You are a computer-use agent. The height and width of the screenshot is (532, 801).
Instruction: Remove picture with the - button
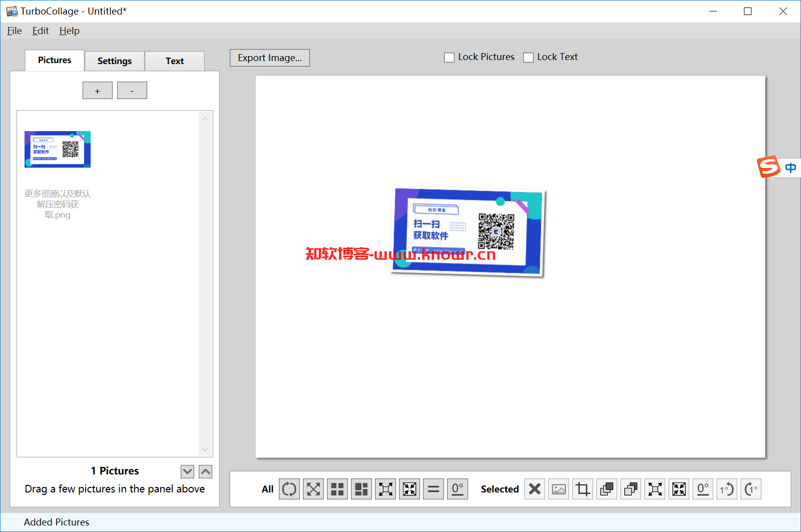132,91
